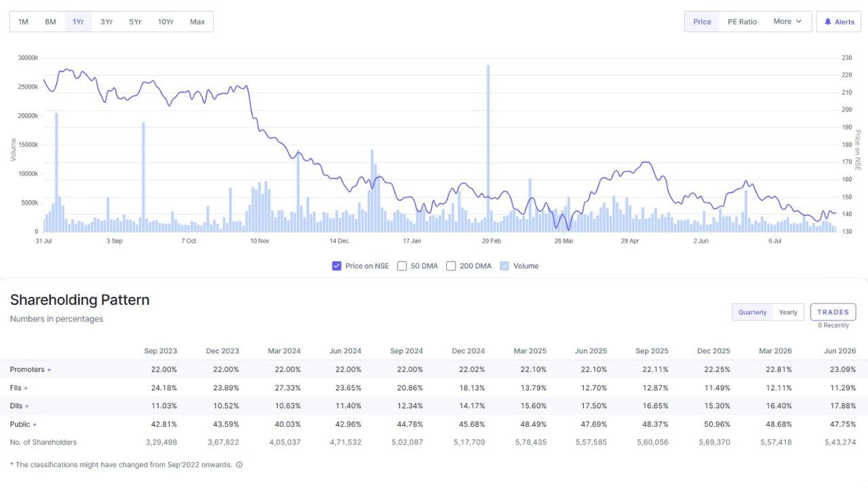The height and width of the screenshot is (488, 868).
Task: Switch shareholding view to Yearly
Action: pyautogui.click(x=788, y=312)
